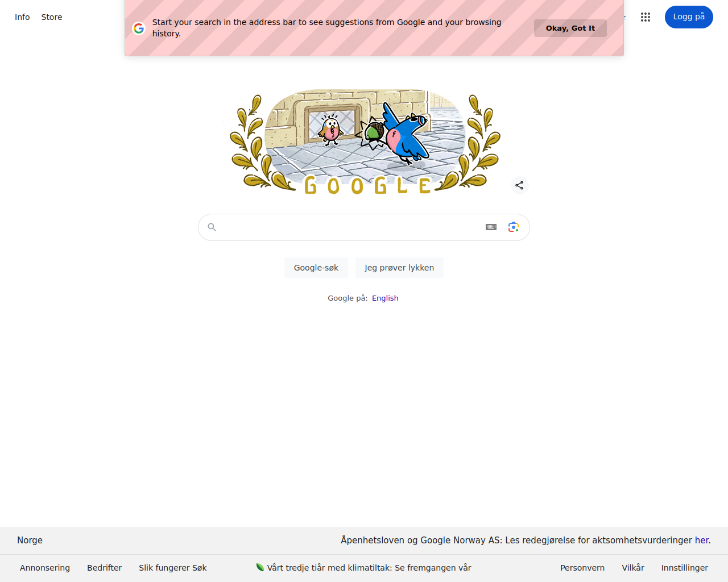The height and width of the screenshot is (582, 728).
Task: Open the Store link at top
Action: [52, 17]
